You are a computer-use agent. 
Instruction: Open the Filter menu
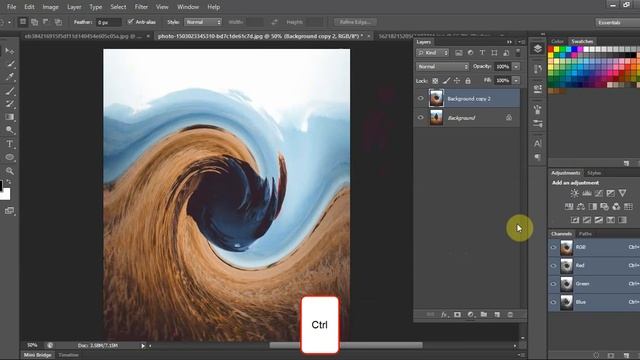pyautogui.click(x=141, y=7)
